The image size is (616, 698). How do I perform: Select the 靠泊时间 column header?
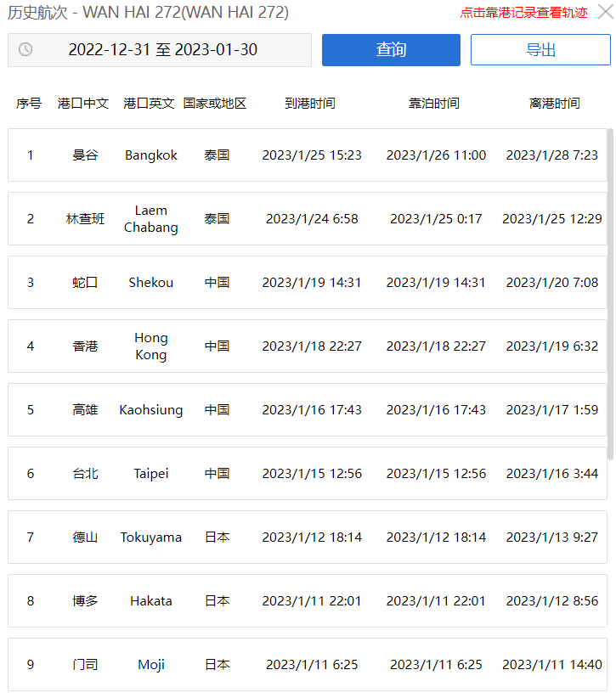point(434,104)
